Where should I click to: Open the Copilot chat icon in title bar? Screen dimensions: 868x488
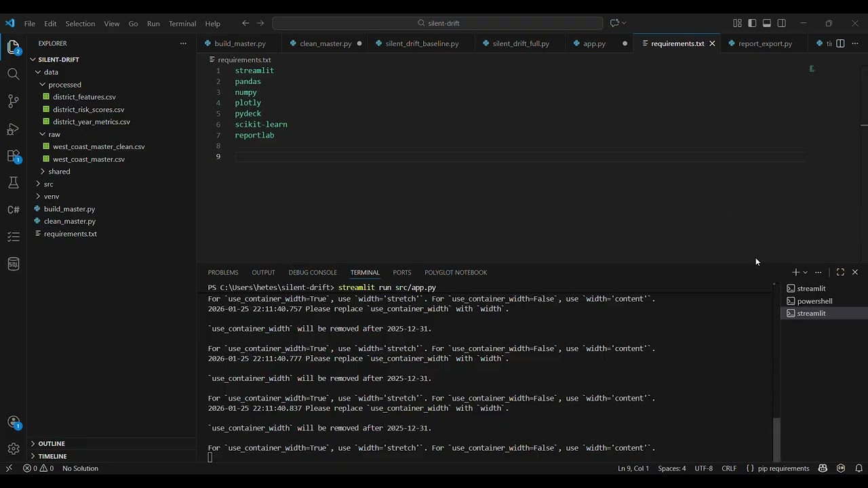coord(614,23)
